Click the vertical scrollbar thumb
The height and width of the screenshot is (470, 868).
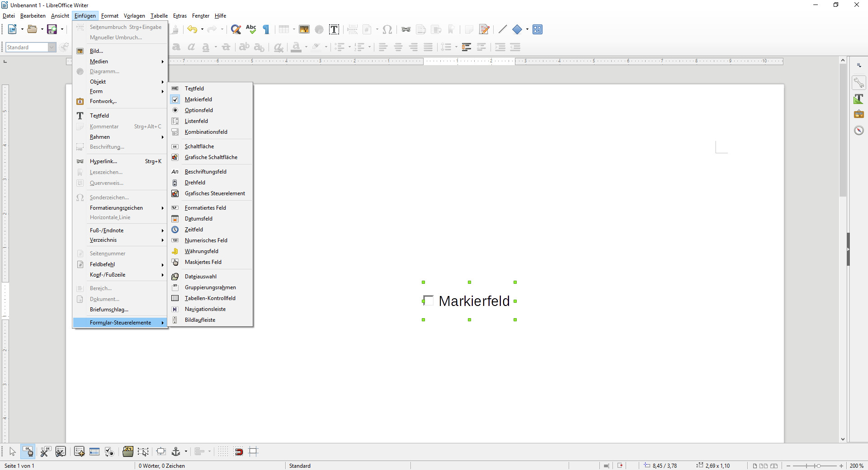(x=843, y=130)
